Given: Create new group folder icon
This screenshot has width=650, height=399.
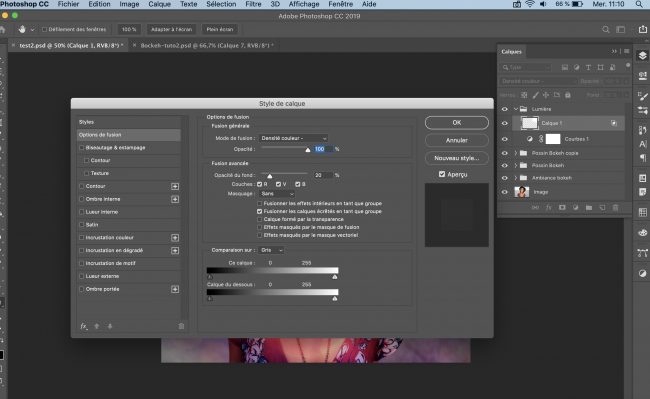Looking at the screenshot, I should [x=589, y=208].
